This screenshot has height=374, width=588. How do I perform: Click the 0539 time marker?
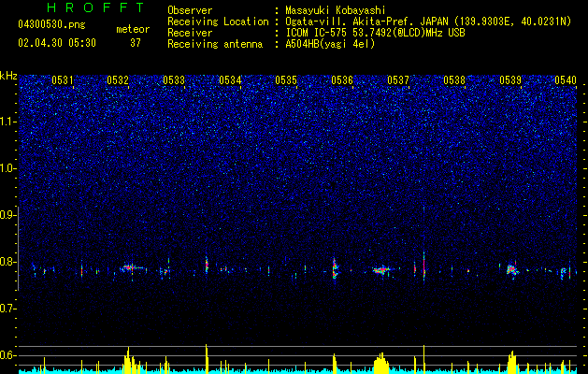click(x=510, y=80)
